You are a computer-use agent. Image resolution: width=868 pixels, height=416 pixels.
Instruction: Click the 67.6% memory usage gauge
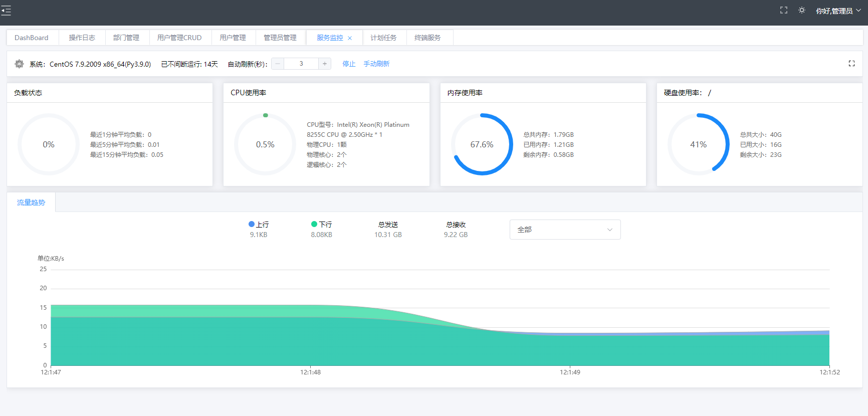pyautogui.click(x=482, y=144)
